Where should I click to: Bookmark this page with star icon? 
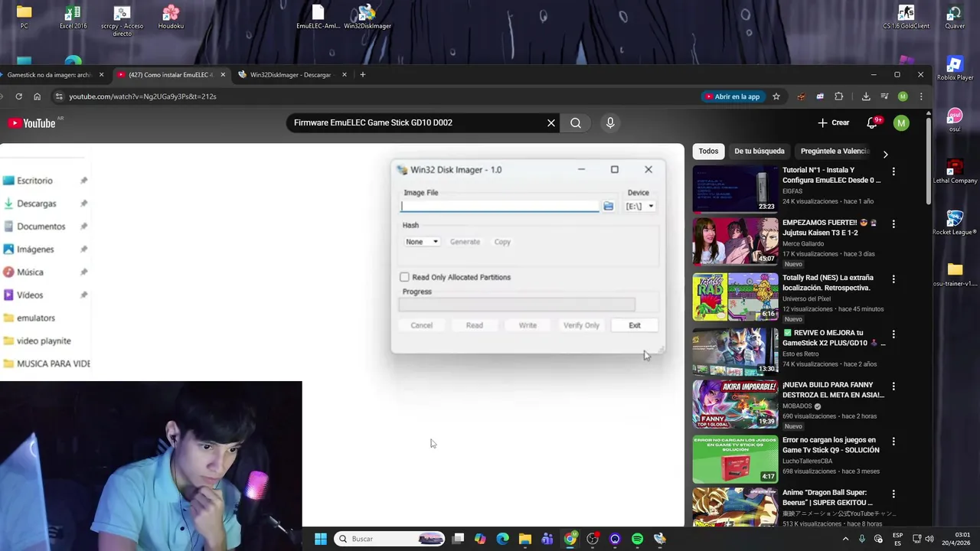[776, 96]
